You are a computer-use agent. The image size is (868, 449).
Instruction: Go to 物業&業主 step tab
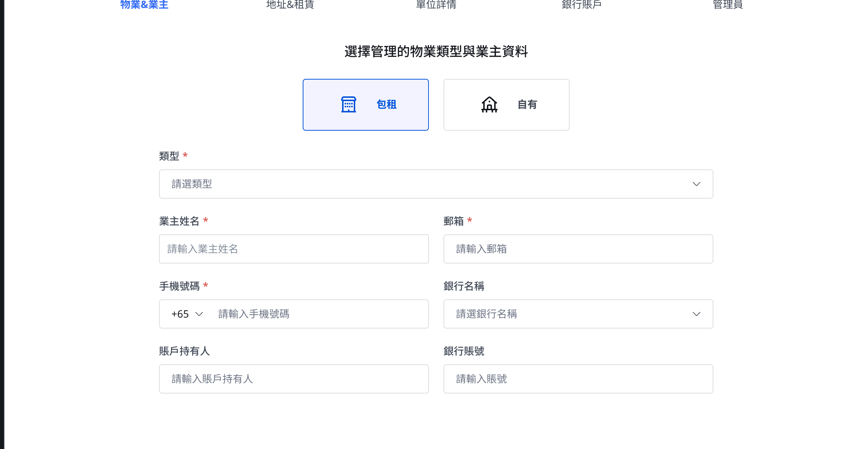(144, 4)
